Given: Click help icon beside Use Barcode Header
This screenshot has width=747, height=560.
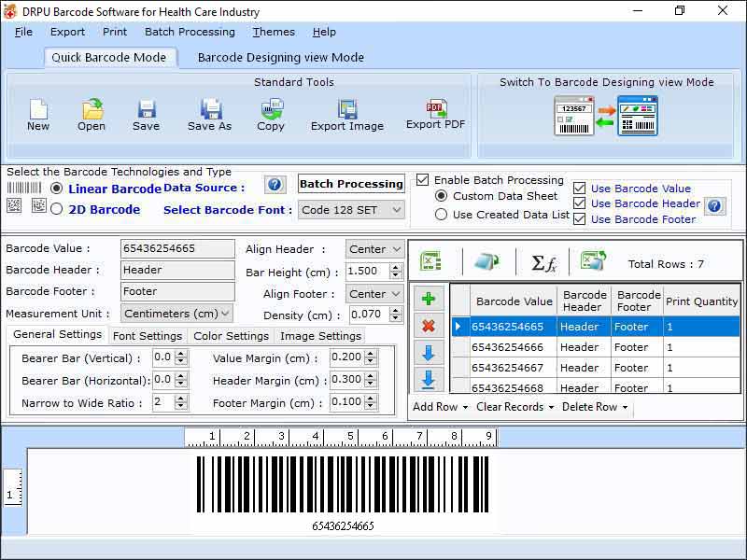Looking at the screenshot, I should point(714,205).
